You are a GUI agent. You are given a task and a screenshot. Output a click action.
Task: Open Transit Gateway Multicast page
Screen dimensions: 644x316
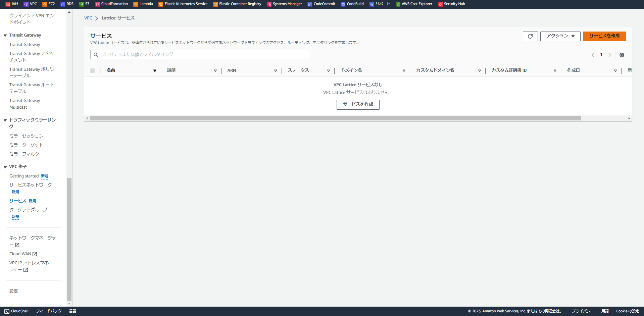pos(25,104)
